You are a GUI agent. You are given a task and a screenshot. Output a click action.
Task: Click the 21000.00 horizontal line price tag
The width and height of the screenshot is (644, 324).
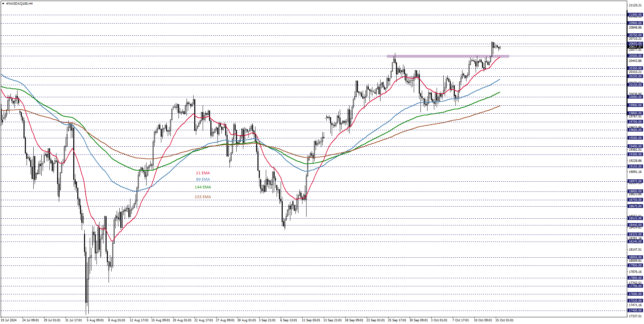(x=635, y=15)
